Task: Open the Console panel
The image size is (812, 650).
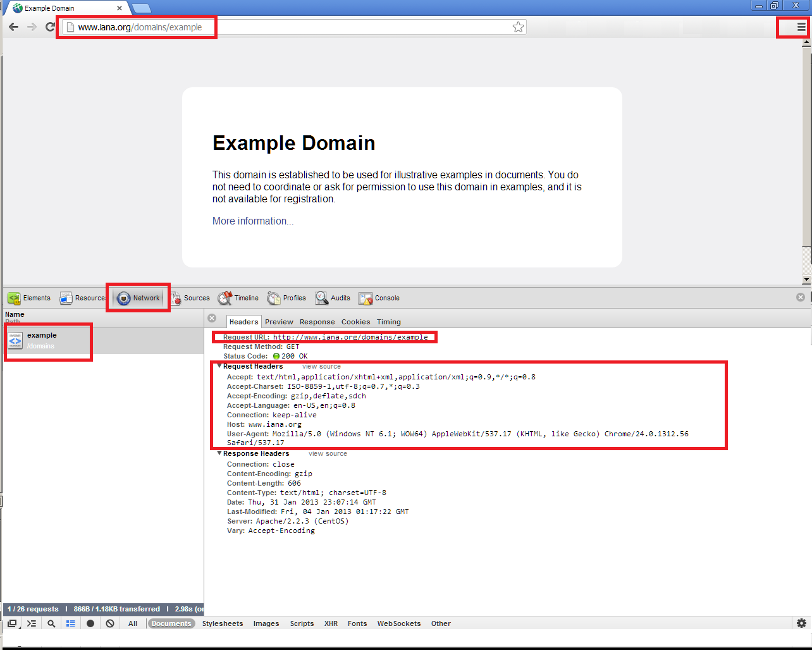Action: (x=386, y=298)
